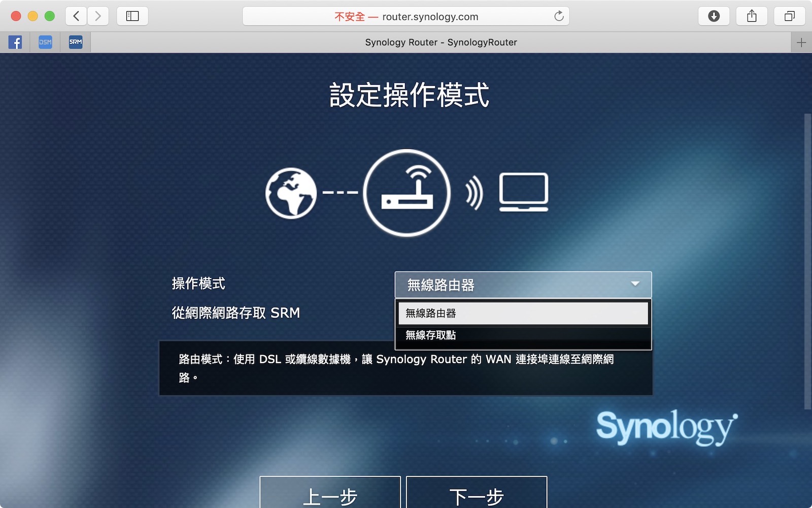Click the 上一步 button

(x=330, y=495)
